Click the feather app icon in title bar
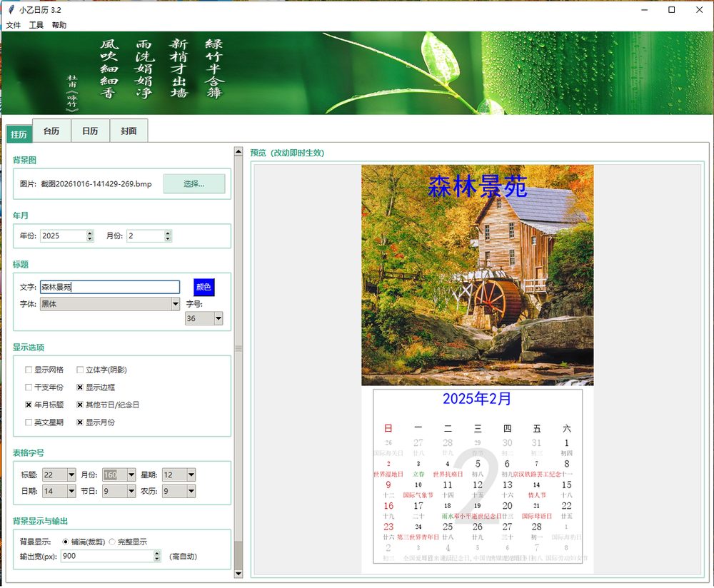This screenshot has height=588, width=714. pos(11,9)
